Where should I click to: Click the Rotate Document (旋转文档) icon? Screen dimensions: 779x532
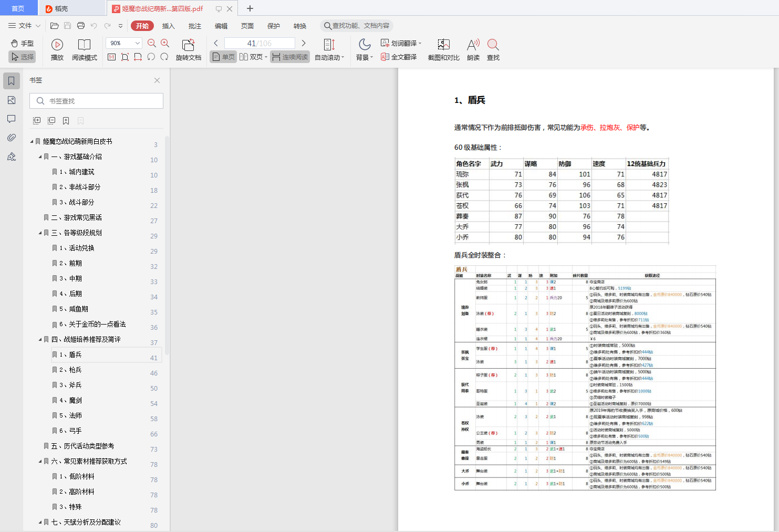[x=188, y=45]
